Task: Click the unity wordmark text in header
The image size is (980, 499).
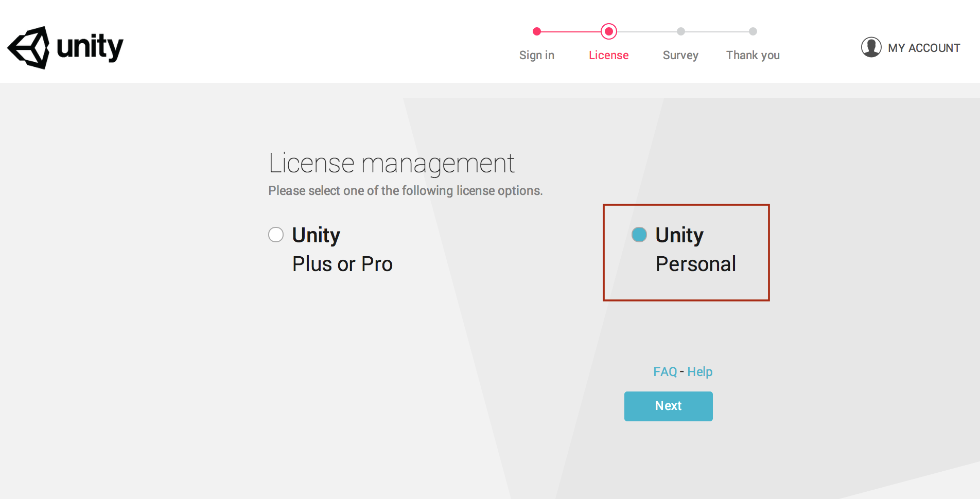Action: click(90, 47)
